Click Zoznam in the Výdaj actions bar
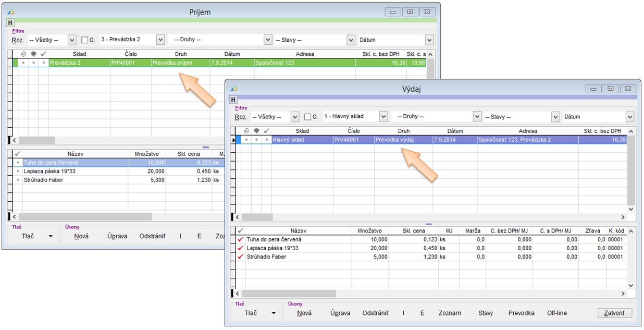 (x=449, y=313)
